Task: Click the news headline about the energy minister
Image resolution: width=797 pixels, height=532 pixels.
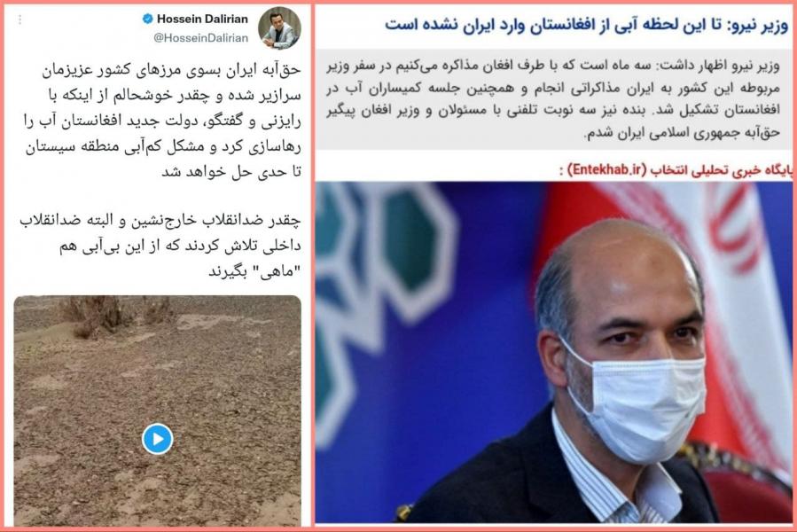Action: pos(587,24)
